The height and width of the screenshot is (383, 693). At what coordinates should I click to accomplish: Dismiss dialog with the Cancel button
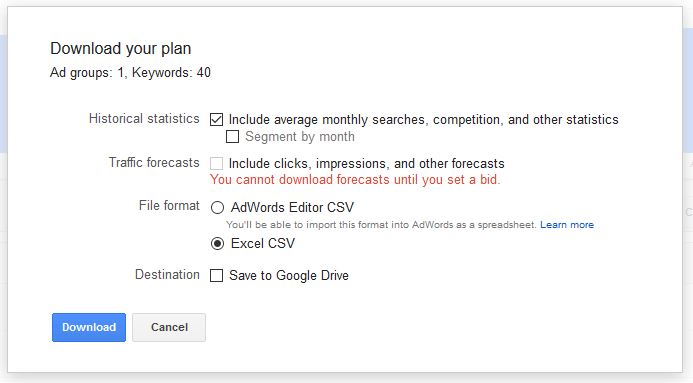169,327
